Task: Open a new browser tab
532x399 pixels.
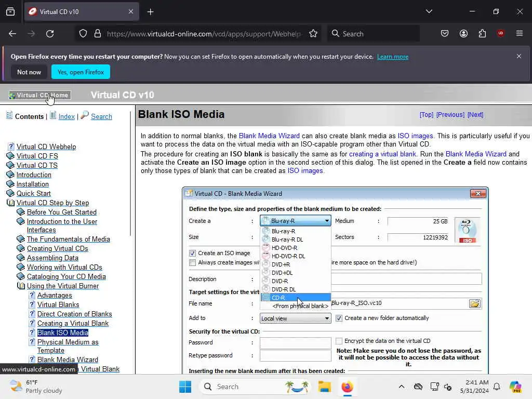Action: (150, 12)
